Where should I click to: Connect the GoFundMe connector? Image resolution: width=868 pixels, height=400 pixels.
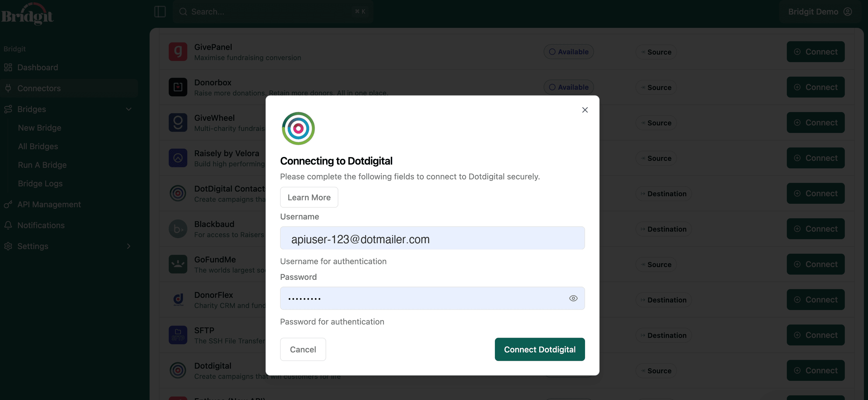point(815,264)
